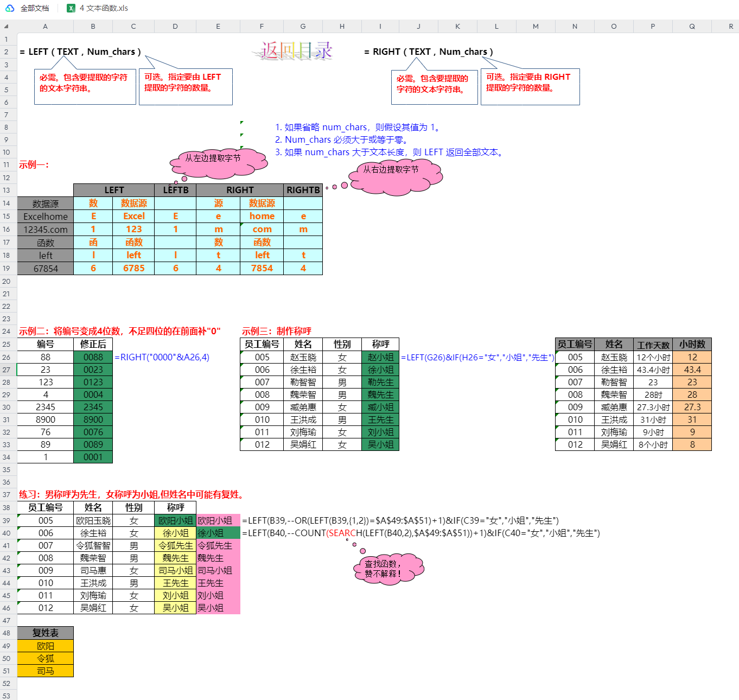The height and width of the screenshot is (700, 739).
Task: Select row header 19
Action: tap(7, 268)
